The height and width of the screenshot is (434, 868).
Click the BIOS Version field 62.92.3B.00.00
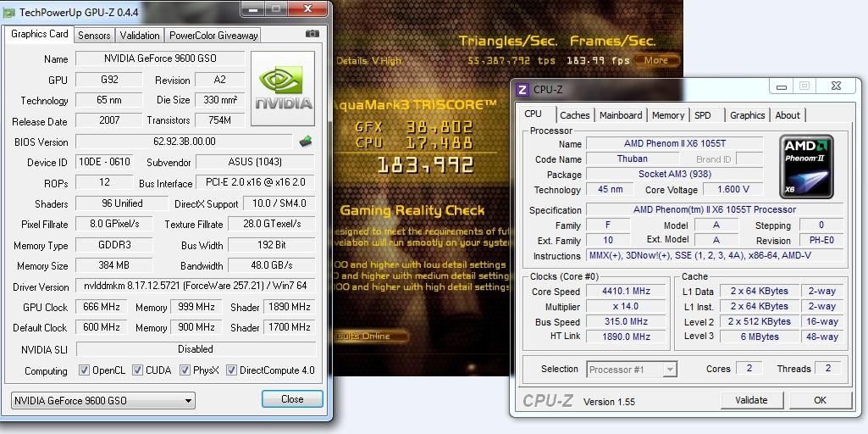coord(184,142)
